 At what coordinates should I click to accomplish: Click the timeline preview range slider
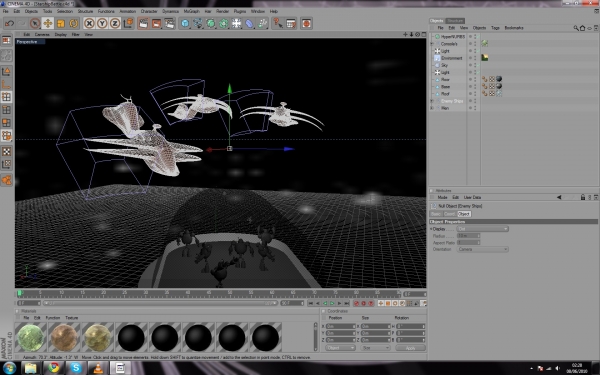pyautogui.click(x=160, y=303)
